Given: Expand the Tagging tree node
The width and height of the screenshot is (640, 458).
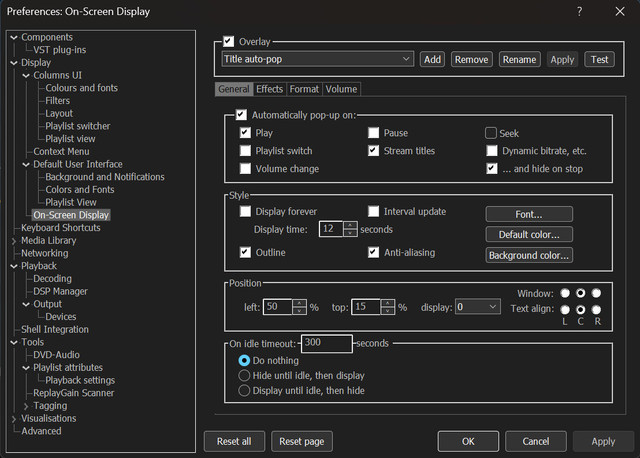Looking at the screenshot, I should tap(26, 406).
